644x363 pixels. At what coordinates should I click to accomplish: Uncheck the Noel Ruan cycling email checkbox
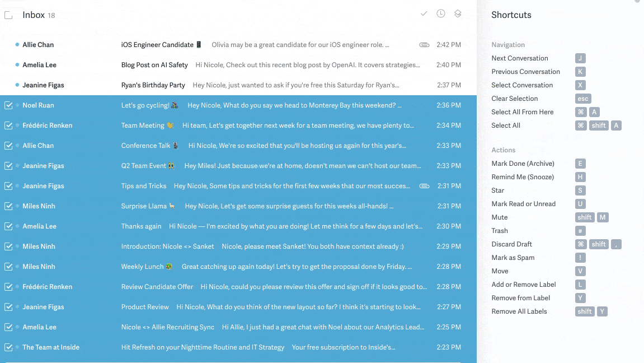(x=8, y=105)
